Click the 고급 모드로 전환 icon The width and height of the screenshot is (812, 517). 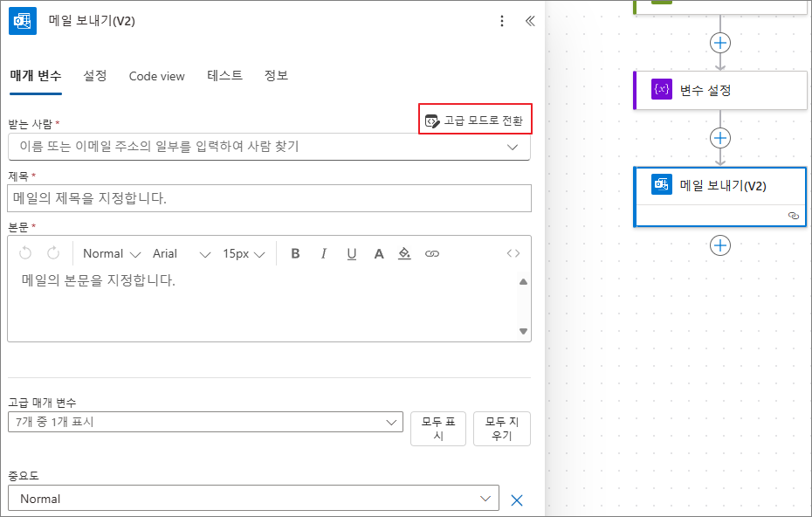(x=432, y=121)
